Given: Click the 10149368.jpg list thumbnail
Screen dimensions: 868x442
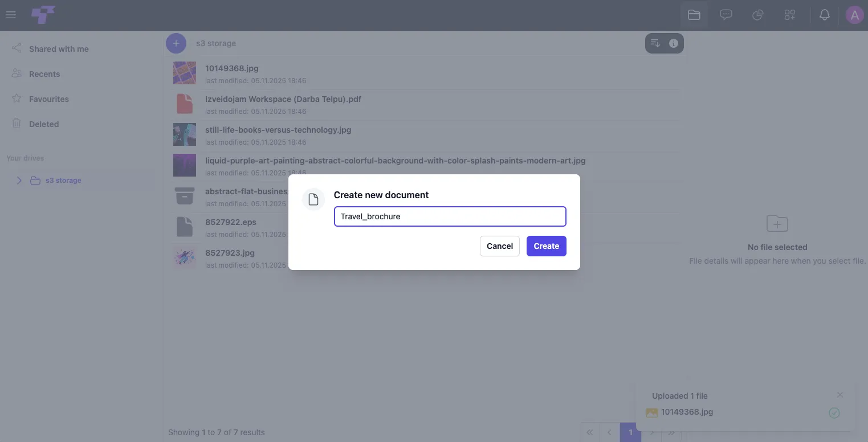Looking at the screenshot, I should (x=185, y=73).
